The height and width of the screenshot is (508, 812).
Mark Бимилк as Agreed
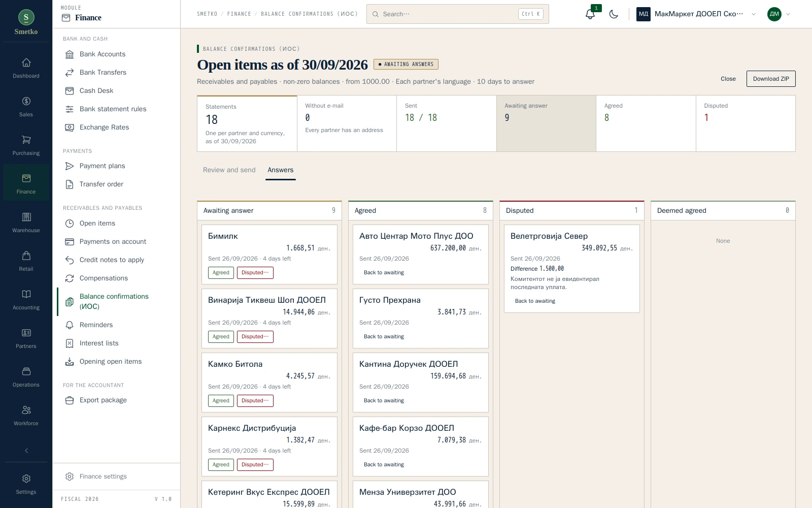(221, 273)
